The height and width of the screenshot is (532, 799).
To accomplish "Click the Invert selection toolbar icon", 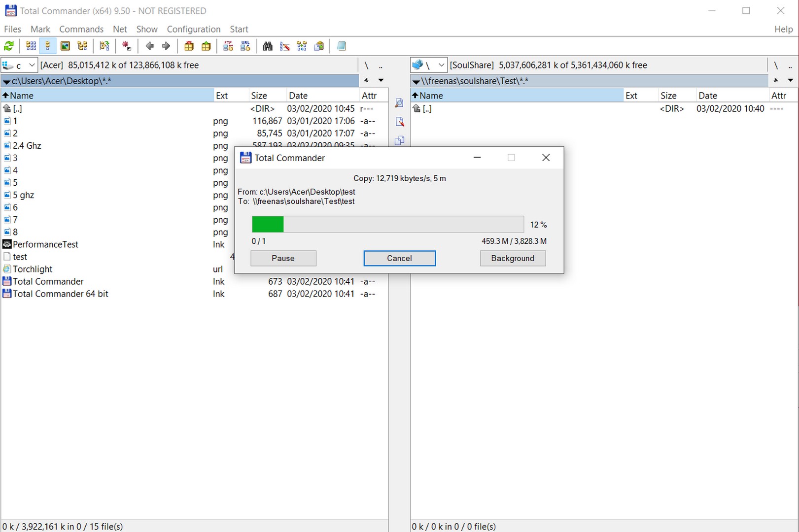I will pos(104,46).
